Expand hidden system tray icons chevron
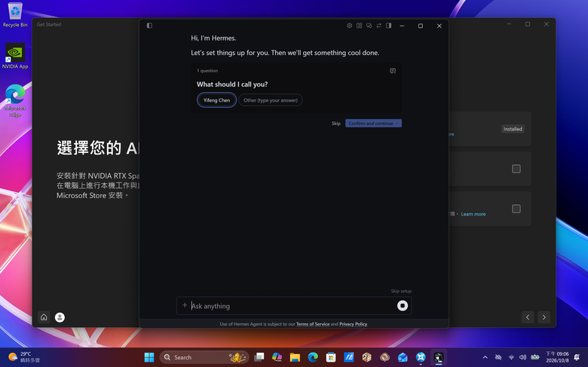This screenshot has height=367, width=588. click(485, 357)
